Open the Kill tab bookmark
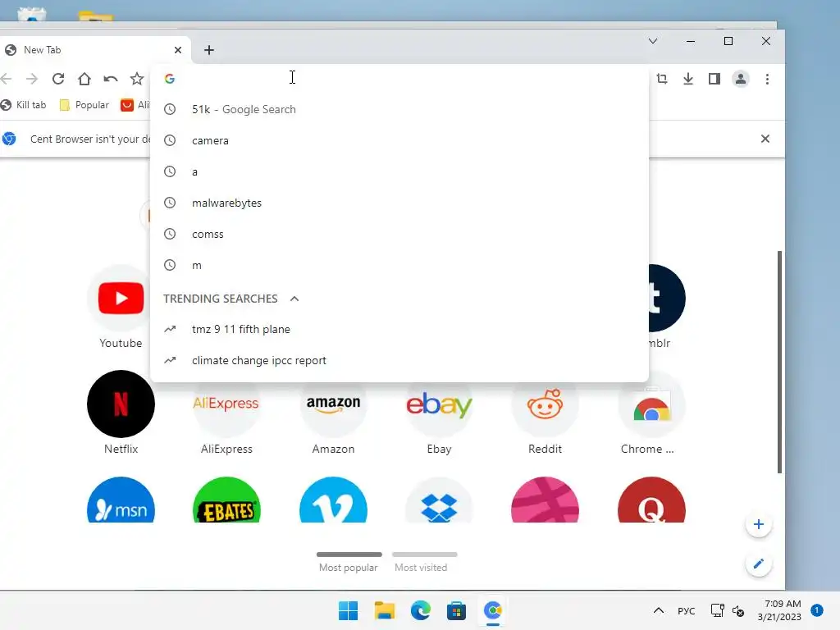The width and height of the screenshot is (840, 630). point(24,105)
